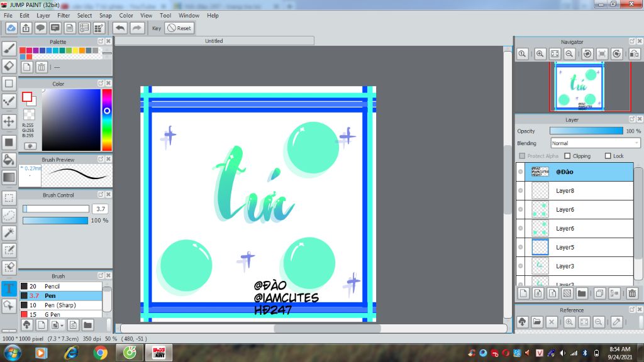
Task: Undock the Palette panel
Action: click(101, 41)
